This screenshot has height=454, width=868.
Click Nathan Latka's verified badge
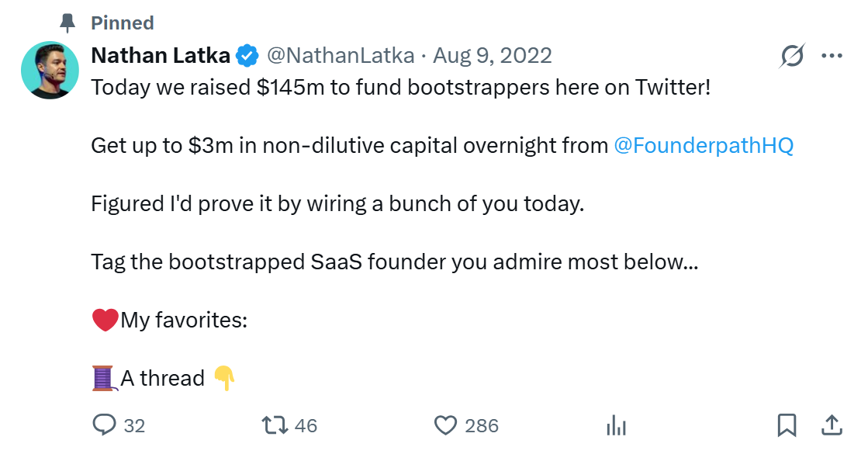pos(247,54)
